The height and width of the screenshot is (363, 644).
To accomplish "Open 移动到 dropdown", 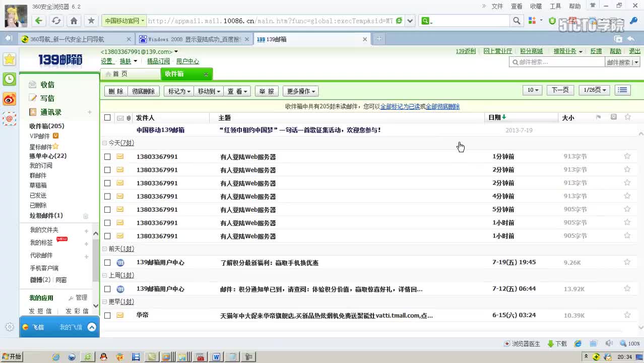I will click(x=209, y=91).
